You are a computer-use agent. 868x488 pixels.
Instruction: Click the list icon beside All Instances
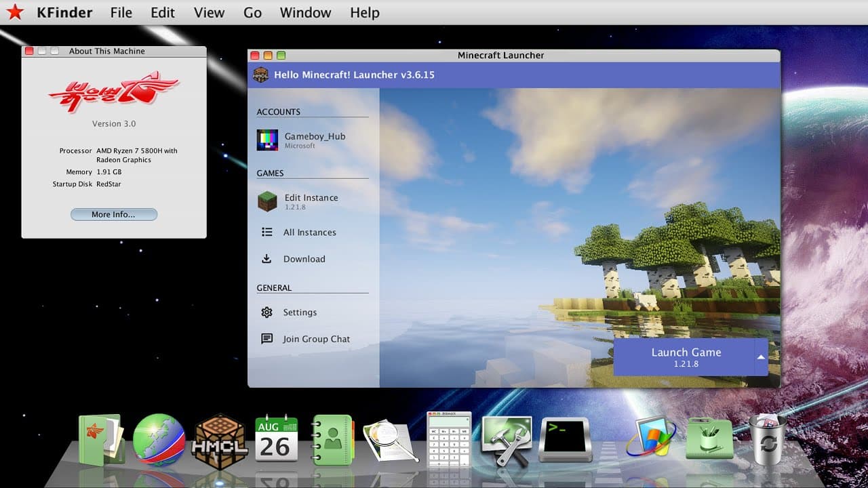[x=267, y=232]
